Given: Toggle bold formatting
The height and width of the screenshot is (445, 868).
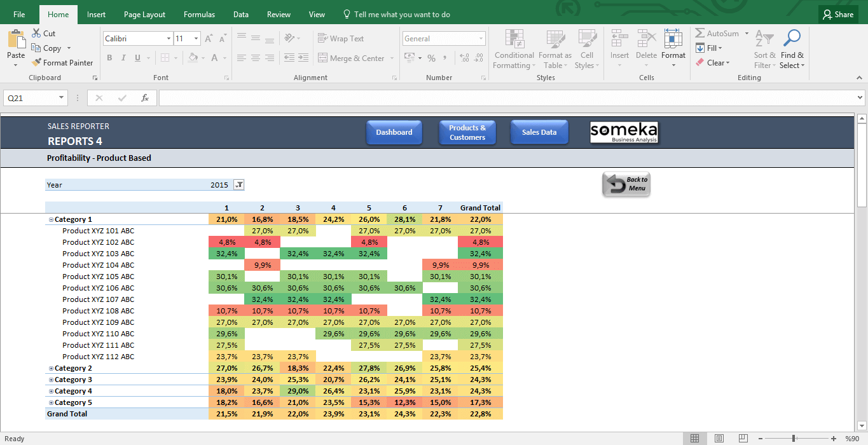Looking at the screenshot, I should coord(109,58).
